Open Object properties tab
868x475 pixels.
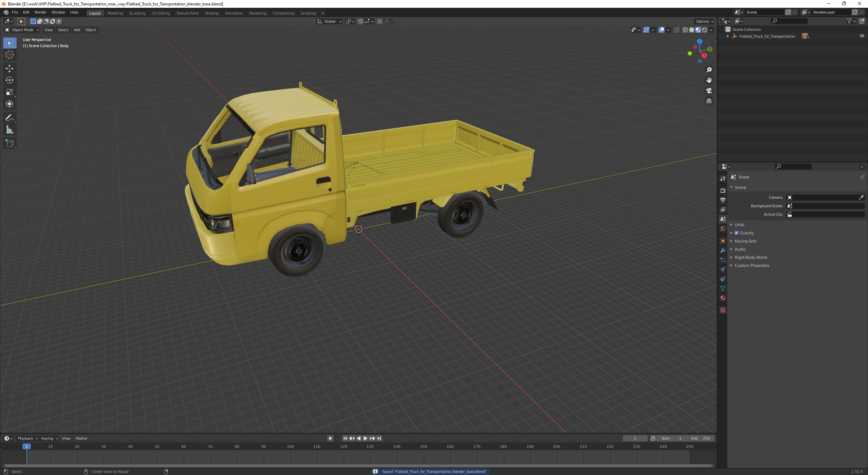tap(723, 241)
